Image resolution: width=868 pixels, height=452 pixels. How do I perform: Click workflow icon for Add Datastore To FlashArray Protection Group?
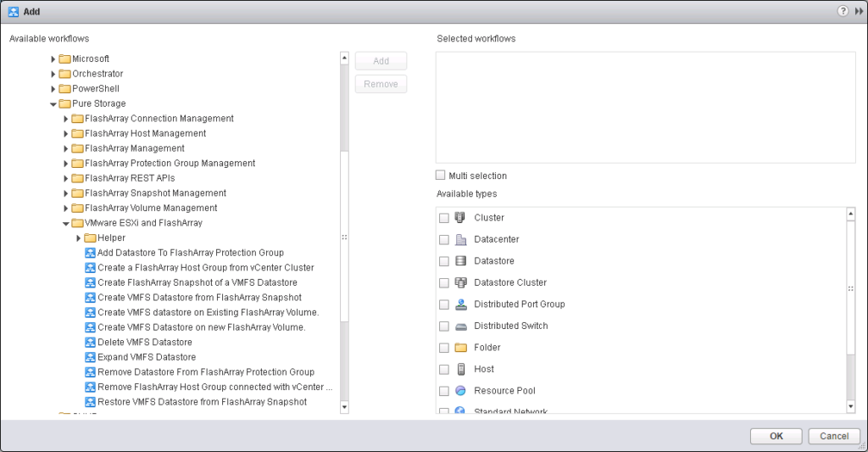(90, 253)
